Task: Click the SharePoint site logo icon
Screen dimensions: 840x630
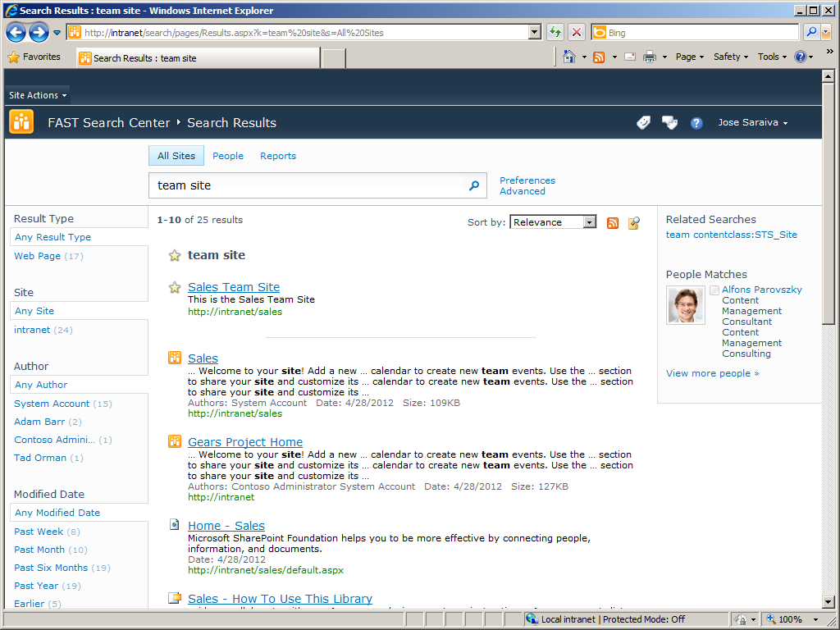Action: 21,121
